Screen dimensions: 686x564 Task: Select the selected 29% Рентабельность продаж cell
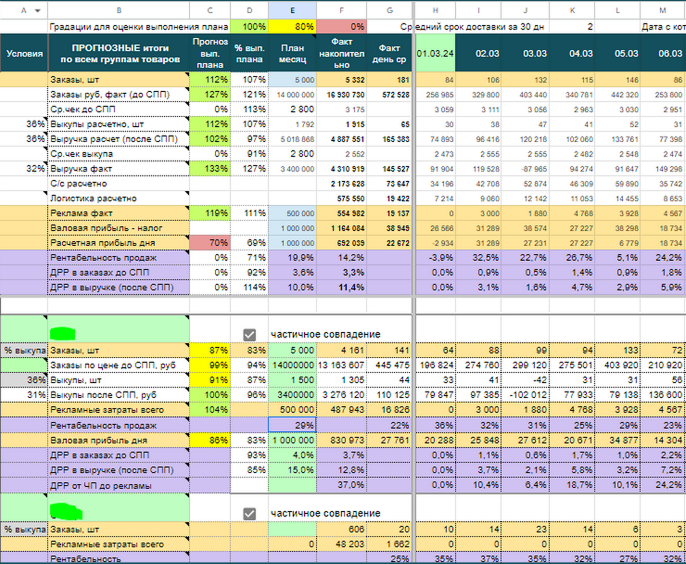[x=292, y=425]
